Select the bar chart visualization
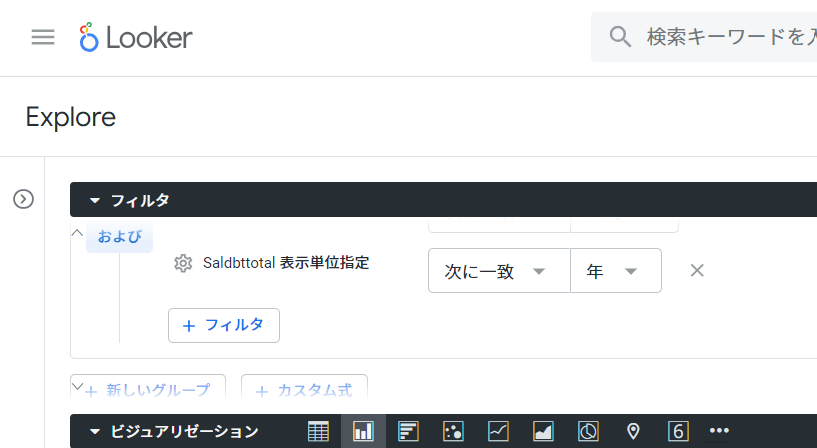The height and width of the screenshot is (448, 817). [x=408, y=431]
